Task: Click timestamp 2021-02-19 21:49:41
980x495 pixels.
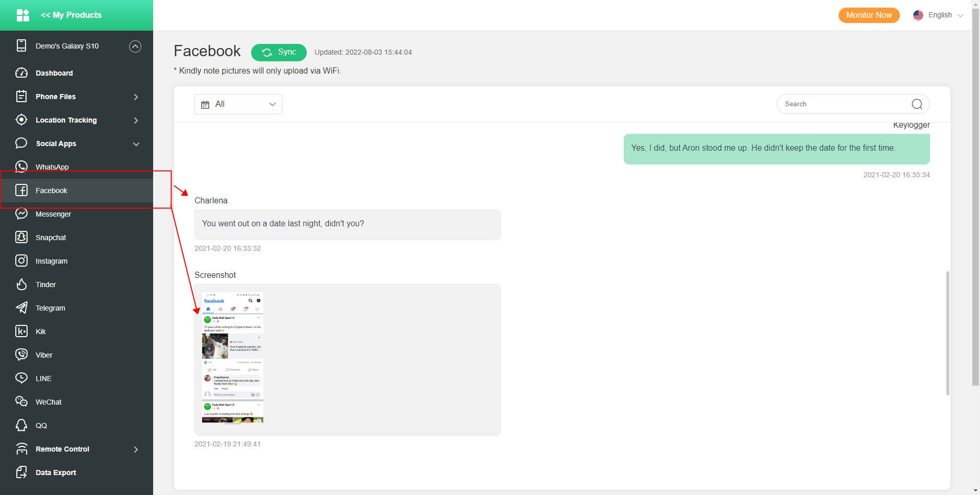Action: click(x=228, y=444)
